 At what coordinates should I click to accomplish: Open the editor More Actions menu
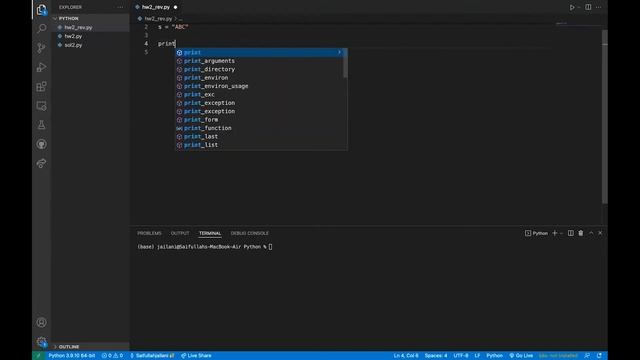[599, 7]
